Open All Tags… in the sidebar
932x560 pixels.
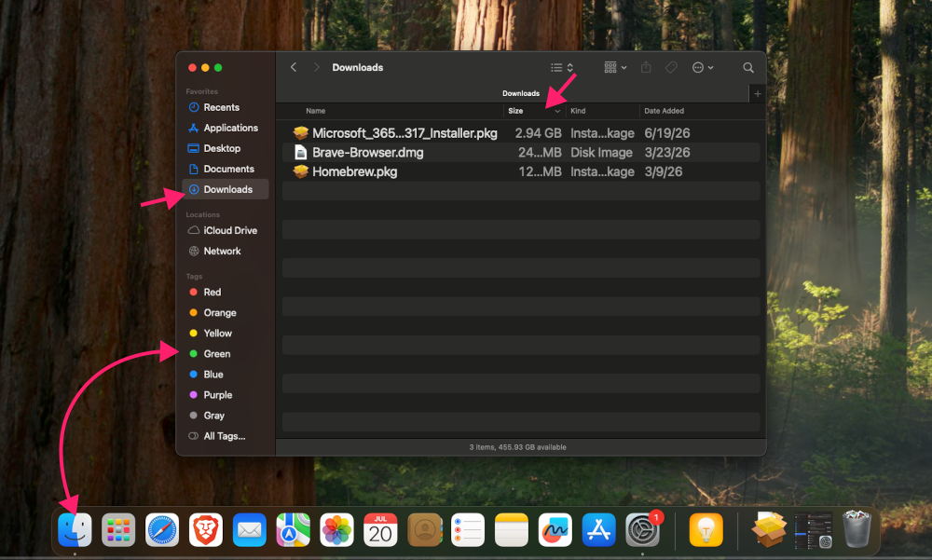(x=226, y=436)
